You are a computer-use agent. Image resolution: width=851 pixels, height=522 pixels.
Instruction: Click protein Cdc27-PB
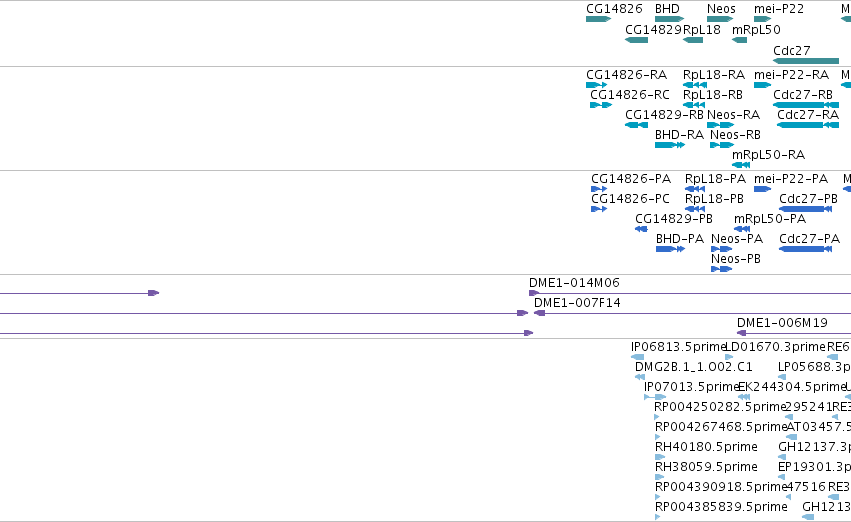pyautogui.click(x=805, y=209)
